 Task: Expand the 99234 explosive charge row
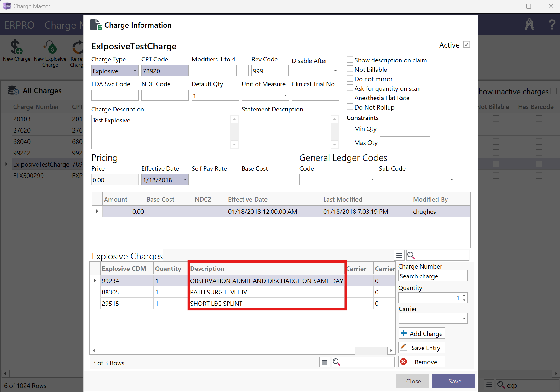pyautogui.click(x=95, y=280)
